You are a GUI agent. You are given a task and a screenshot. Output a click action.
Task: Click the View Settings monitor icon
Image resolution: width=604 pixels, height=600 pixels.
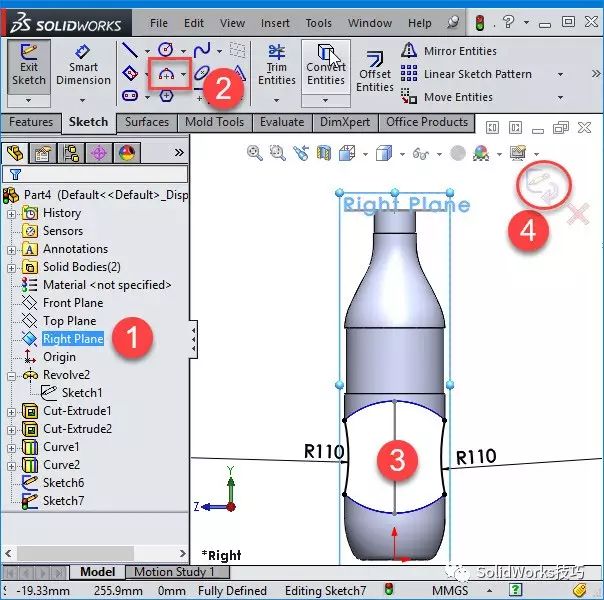[518, 153]
